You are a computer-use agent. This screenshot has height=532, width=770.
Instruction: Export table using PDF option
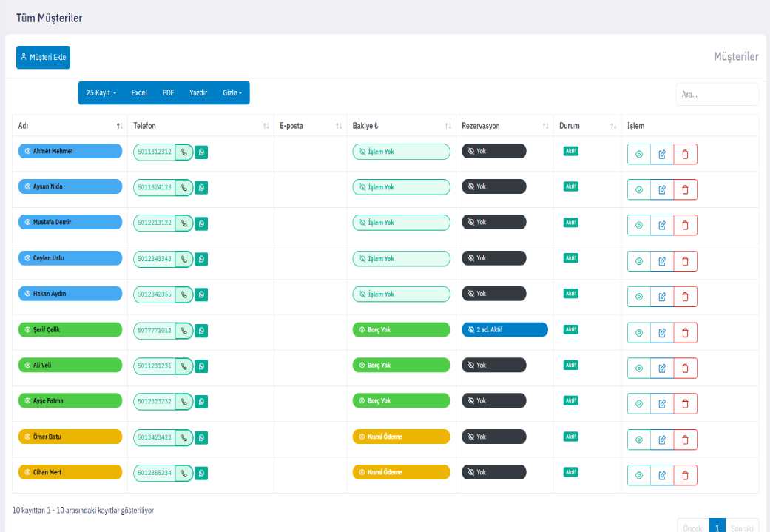[168, 93]
